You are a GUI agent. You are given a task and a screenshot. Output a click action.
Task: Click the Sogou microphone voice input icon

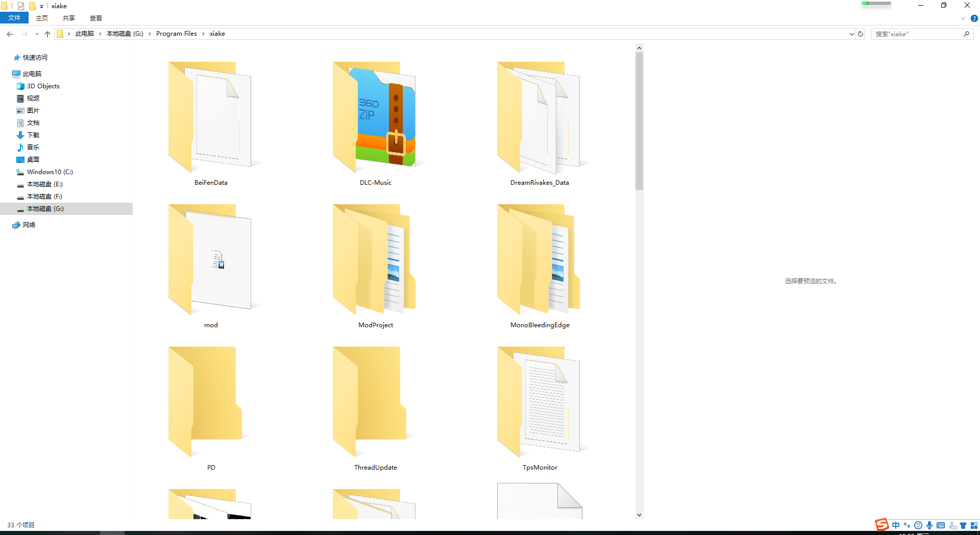[929, 525]
